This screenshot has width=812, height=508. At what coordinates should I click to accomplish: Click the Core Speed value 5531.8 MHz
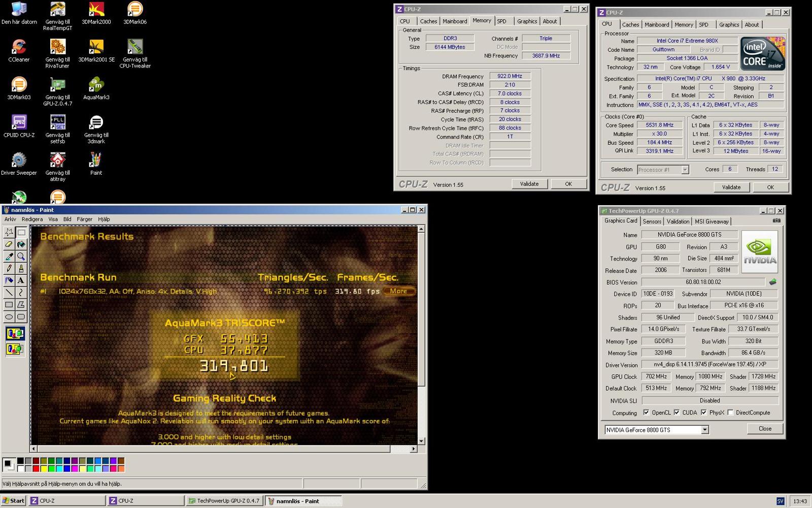pos(659,125)
